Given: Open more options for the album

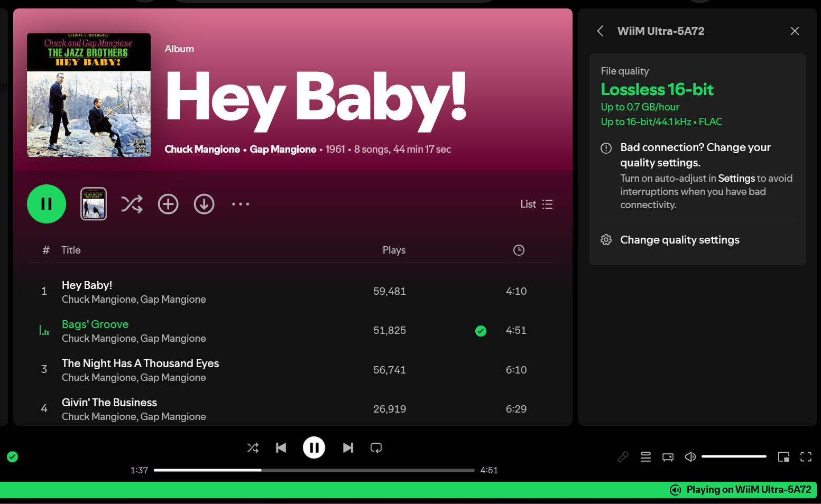Looking at the screenshot, I should coord(241,204).
